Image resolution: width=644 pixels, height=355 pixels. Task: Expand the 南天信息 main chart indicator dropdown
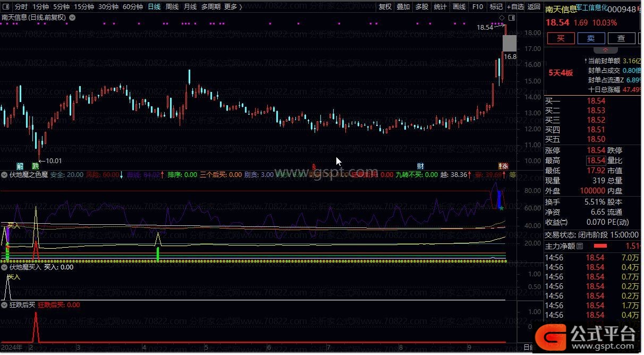pos(72,17)
